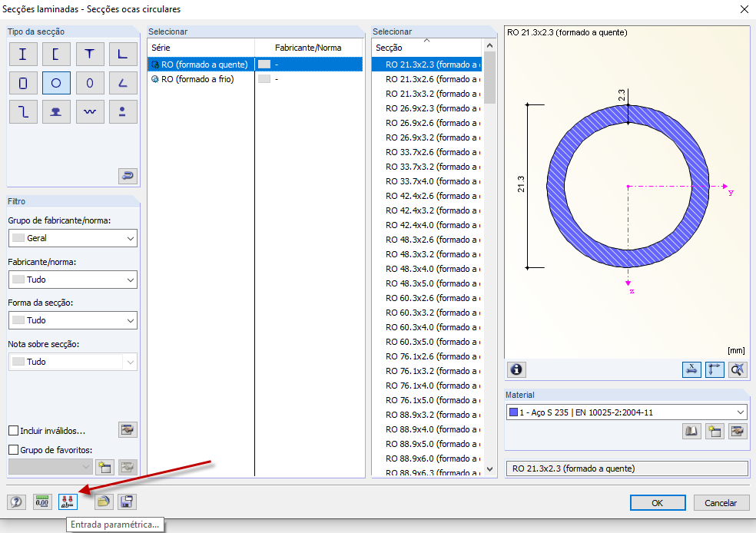The width and height of the screenshot is (756, 533).
Task: Open the section info button
Action: click(516, 369)
